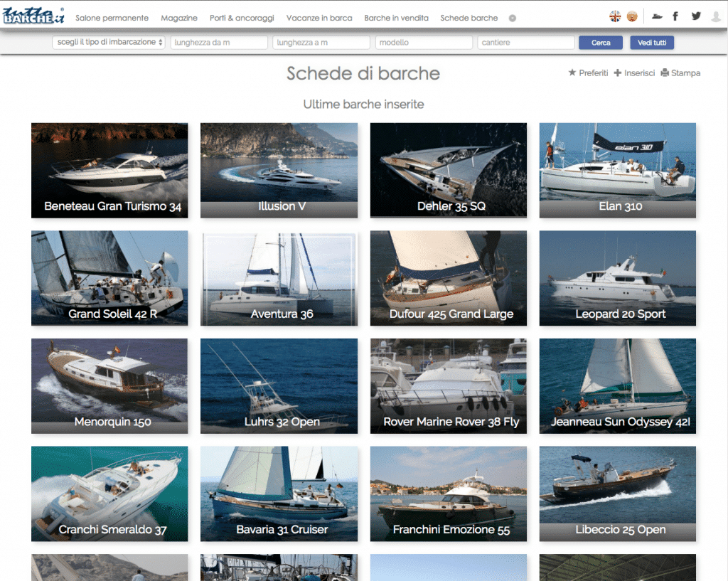The image size is (728, 581).
Task: Click the grey circle icon after Schede barche
Action: [512, 18]
